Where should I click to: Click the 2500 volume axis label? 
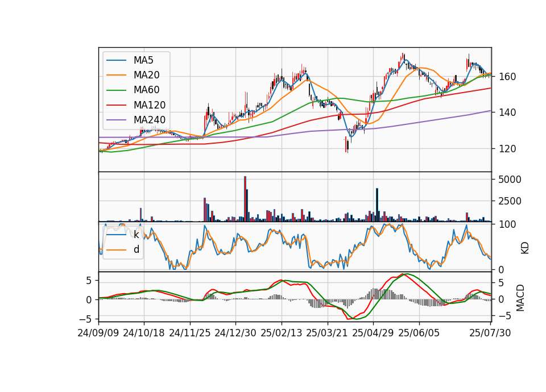[510, 201]
